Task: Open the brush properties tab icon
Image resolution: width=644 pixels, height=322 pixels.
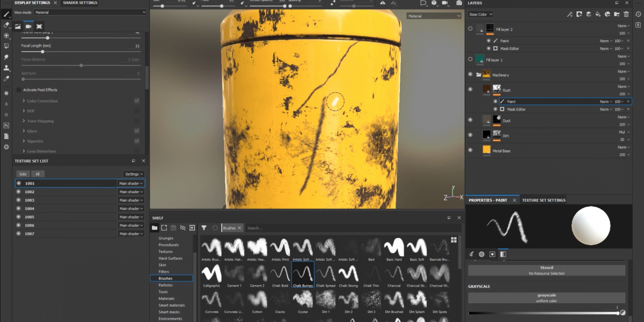Action: point(471,254)
